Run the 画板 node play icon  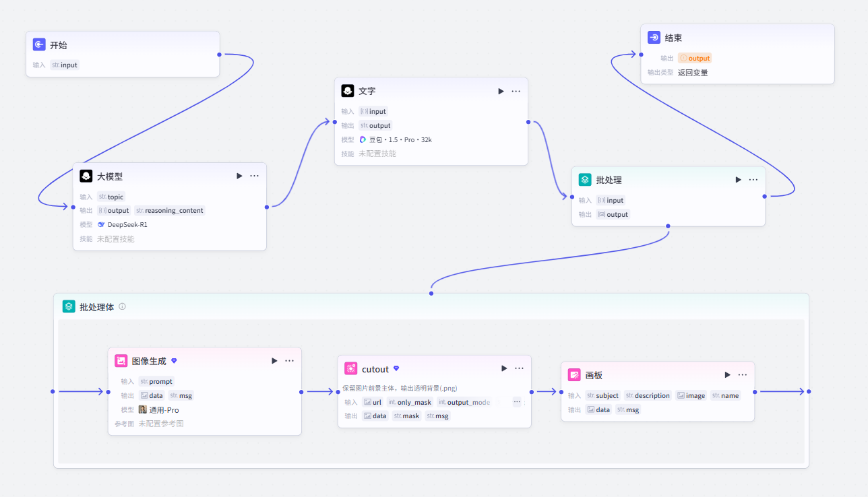(x=727, y=375)
